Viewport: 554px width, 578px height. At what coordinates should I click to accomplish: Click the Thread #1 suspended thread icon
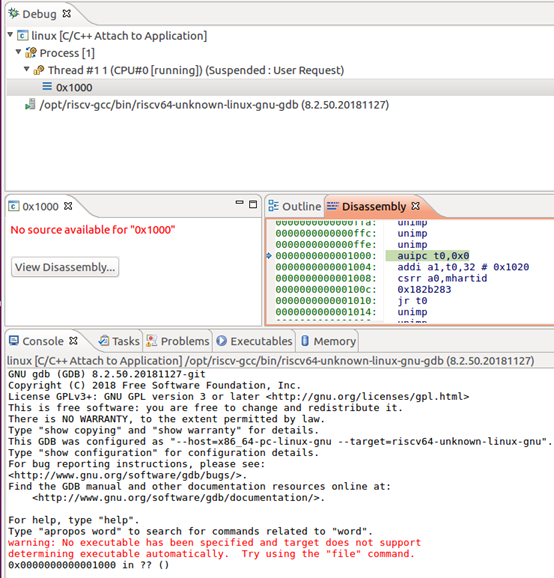point(39,70)
